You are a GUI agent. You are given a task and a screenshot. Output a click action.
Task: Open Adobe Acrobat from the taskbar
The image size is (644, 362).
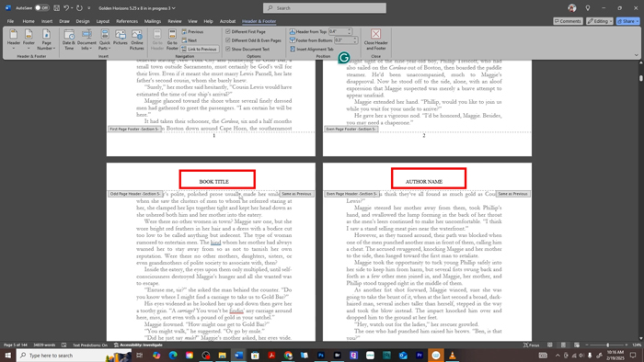point(271,355)
